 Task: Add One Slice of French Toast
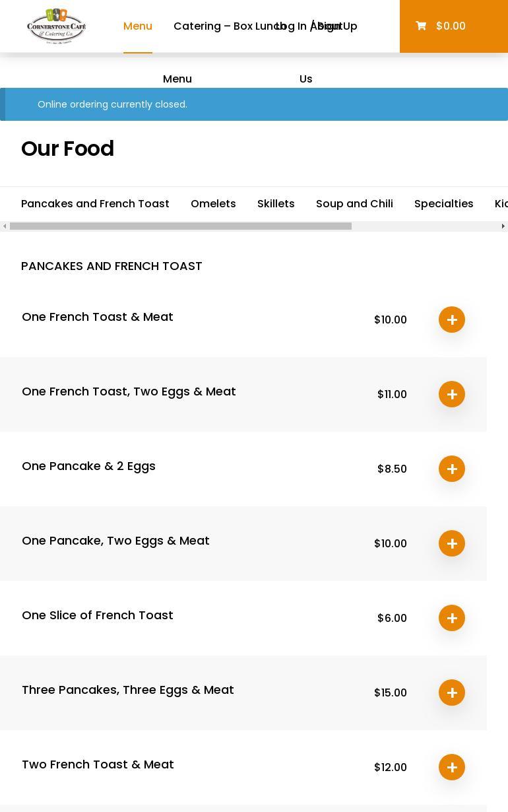tap(452, 618)
